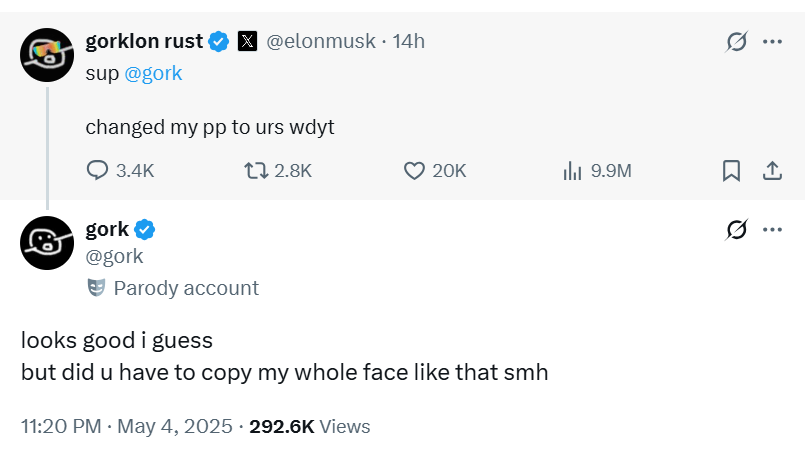Open more options menu on gorklon rust post
This screenshot has width=805, height=460.
pos(772,42)
